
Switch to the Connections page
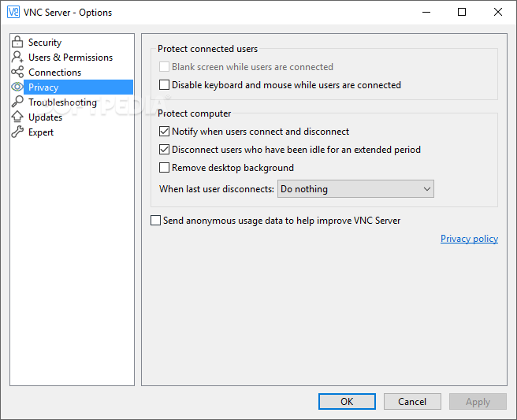click(54, 72)
